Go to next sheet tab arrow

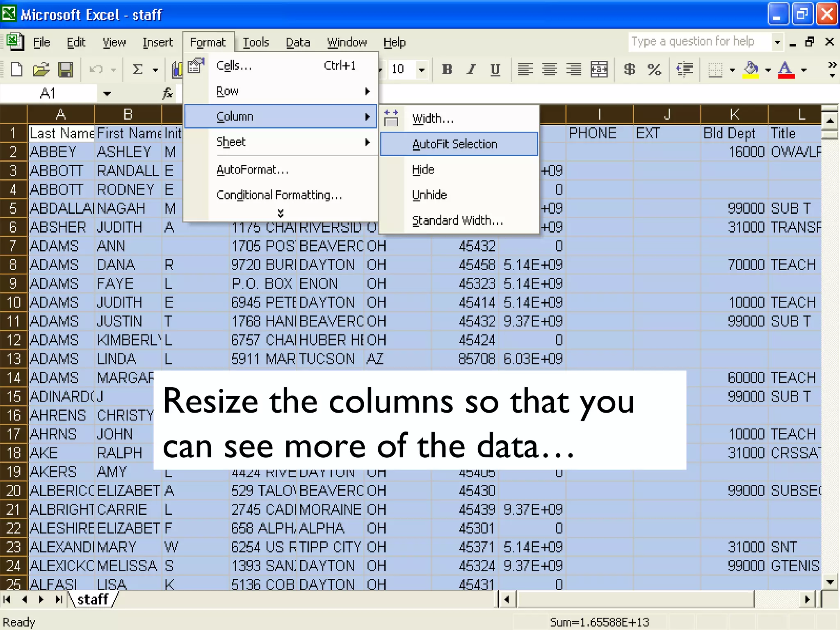click(41, 600)
